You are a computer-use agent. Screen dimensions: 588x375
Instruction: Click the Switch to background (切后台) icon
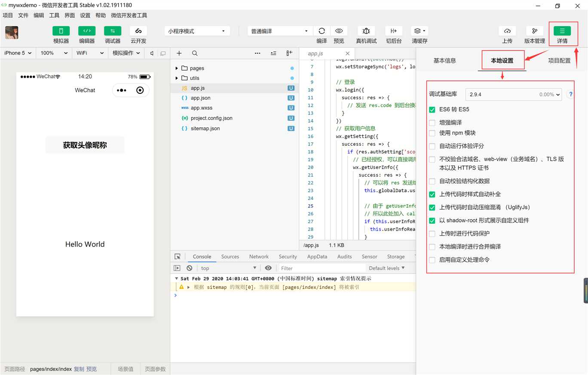click(394, 31)
